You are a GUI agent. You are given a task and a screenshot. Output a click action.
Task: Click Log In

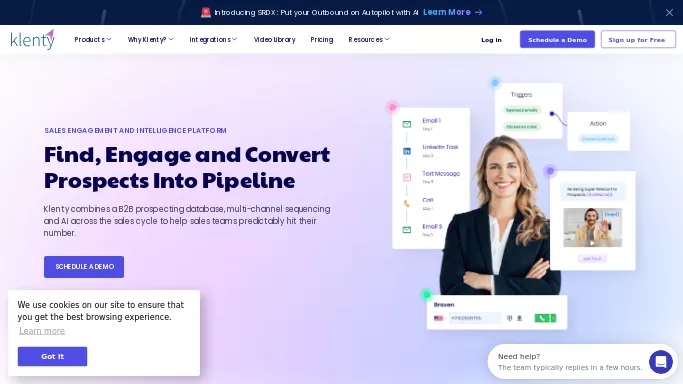[x=491, y=40]
